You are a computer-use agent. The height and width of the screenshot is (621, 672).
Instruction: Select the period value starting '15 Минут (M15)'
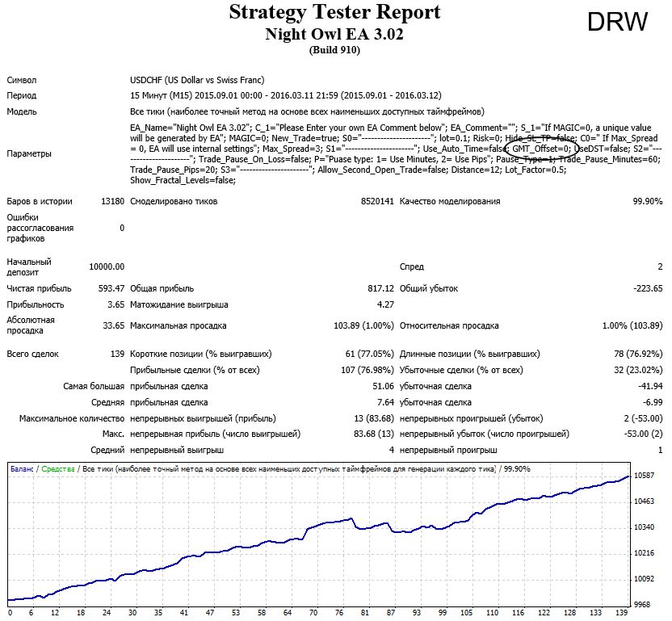tap(285, 95)
